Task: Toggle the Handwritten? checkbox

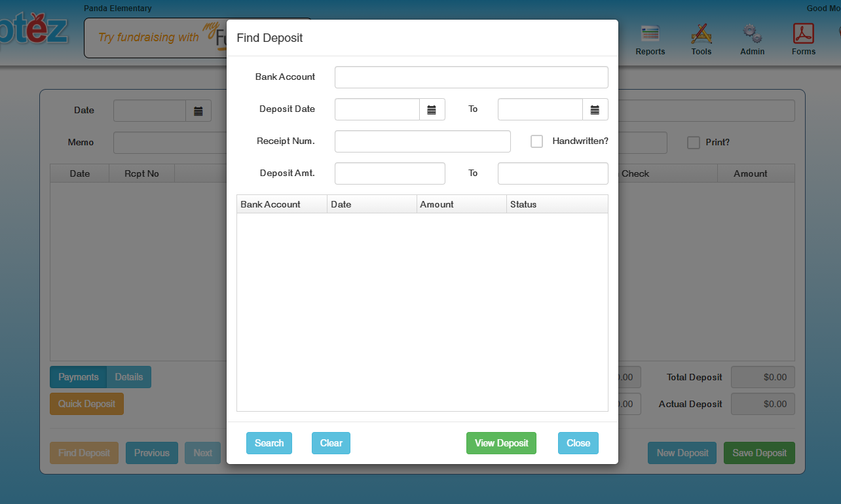Action: (x=536, y=141)
